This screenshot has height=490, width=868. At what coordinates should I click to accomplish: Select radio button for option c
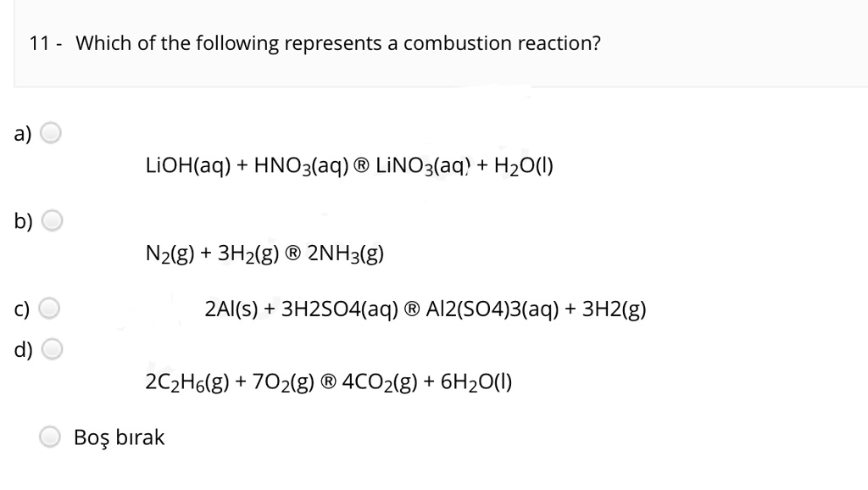coord(52,309)
